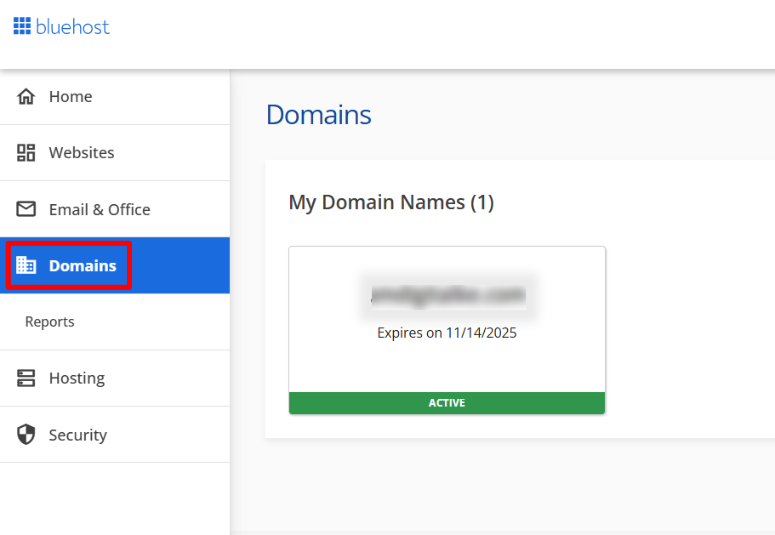Click the bluehost wordmark text
Viewport: 775px width, 535px height.
tap(73, 27)
